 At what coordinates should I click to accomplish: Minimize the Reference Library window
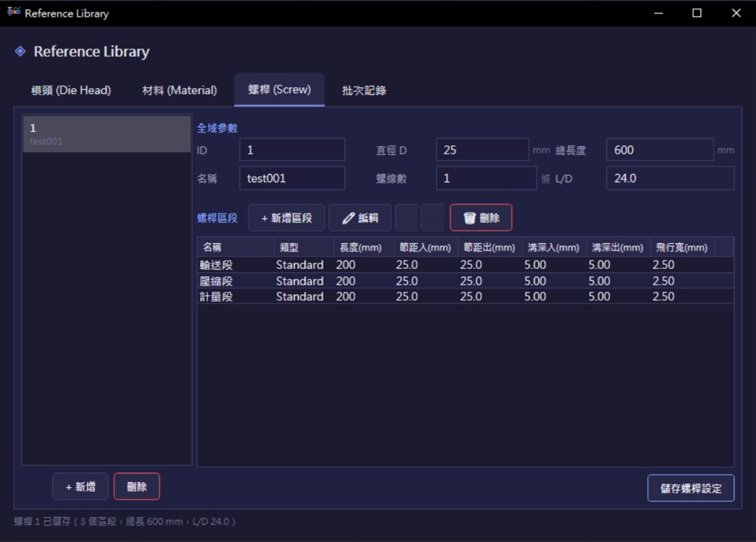point(658,13)
